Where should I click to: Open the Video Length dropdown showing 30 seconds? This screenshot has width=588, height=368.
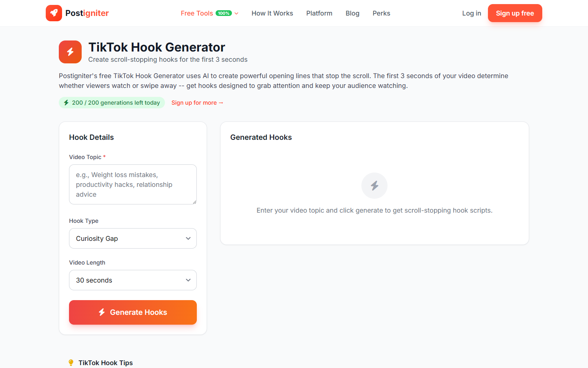[133, 280]
